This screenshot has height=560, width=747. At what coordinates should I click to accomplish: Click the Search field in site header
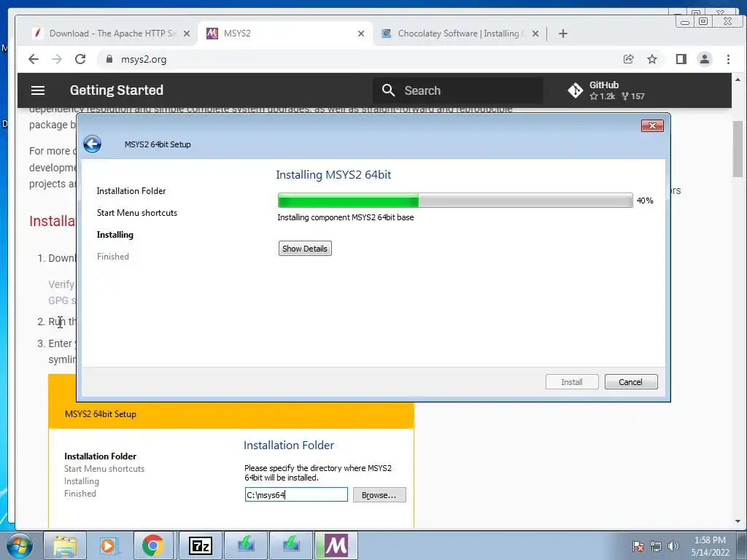(x=458, y=90)
